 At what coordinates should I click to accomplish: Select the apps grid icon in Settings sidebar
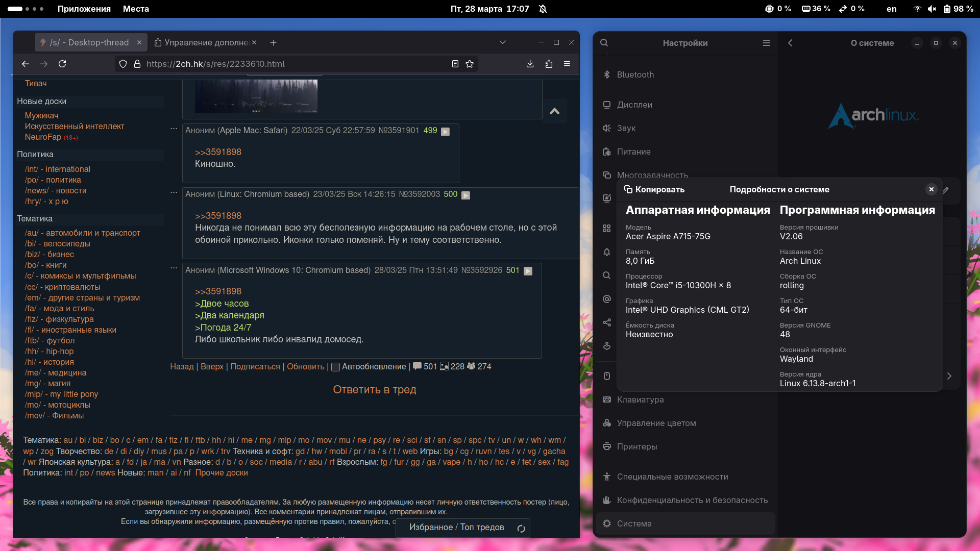(x=606, y=229)
